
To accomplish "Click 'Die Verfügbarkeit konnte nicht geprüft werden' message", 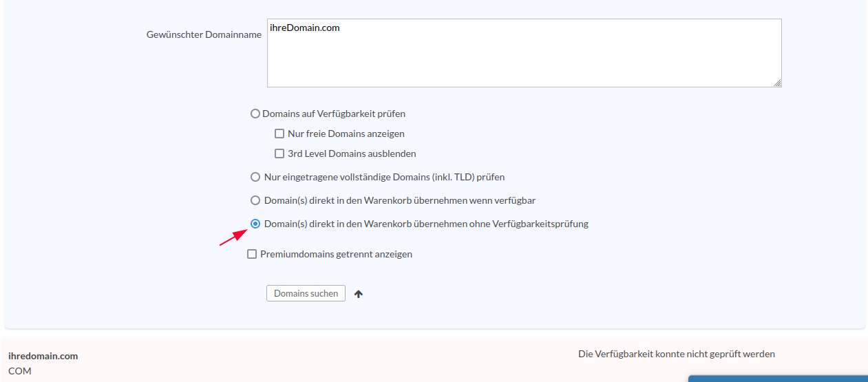I will (x=677, y=354).
